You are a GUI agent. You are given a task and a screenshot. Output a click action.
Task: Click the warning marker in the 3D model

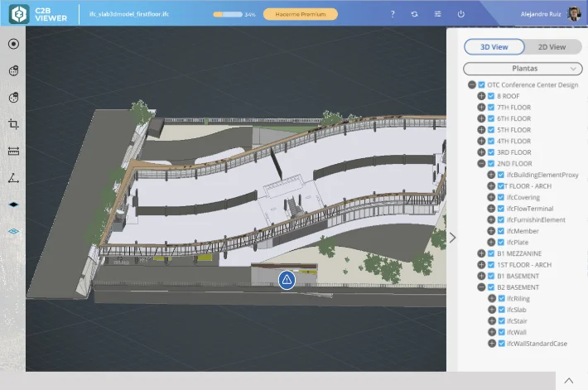tap(287, 280)
